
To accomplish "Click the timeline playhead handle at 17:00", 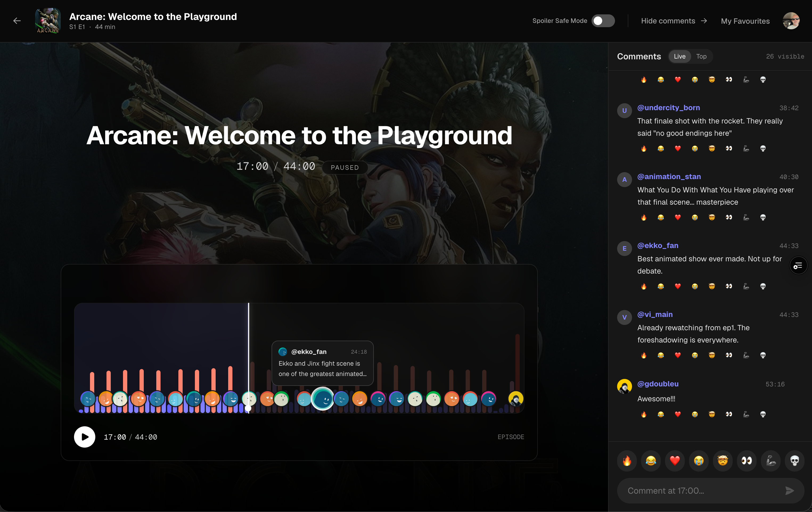I will coord(248,408).
